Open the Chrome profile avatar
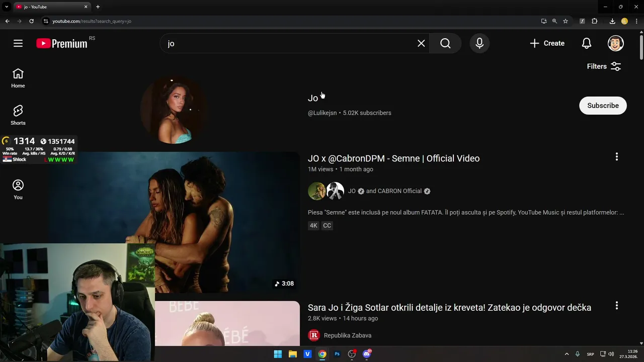Viewport: 644px width, 362px height. point(624,21)
